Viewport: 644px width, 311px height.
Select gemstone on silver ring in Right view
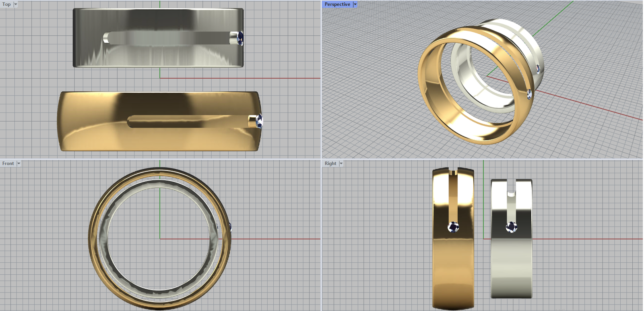point(512,227)
